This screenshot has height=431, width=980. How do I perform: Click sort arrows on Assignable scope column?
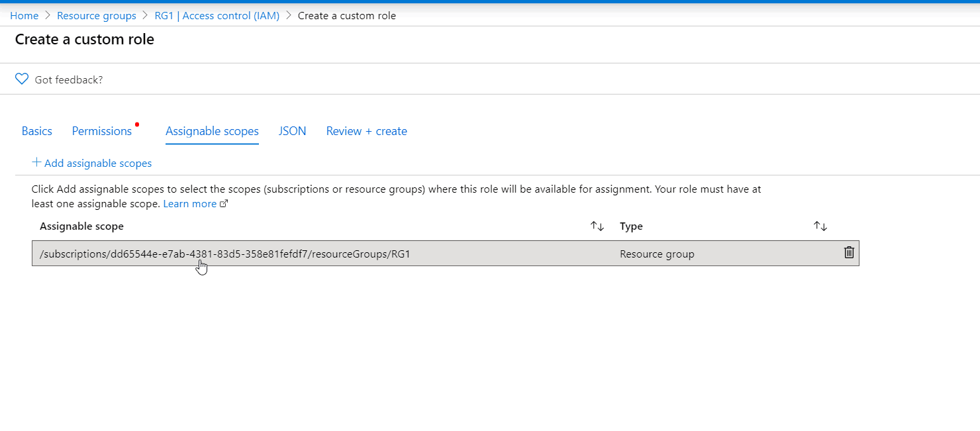[x=596, y=226]
